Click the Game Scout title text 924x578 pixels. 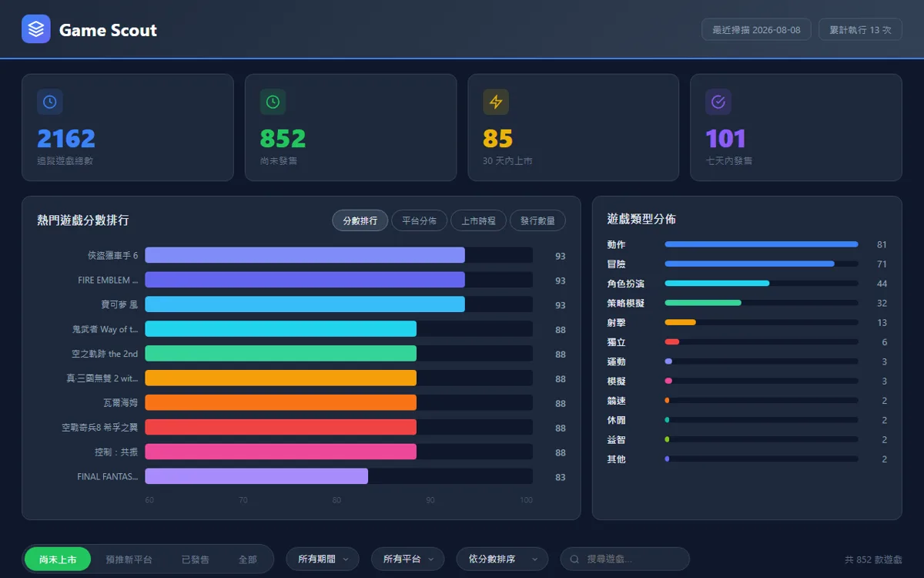108,30
